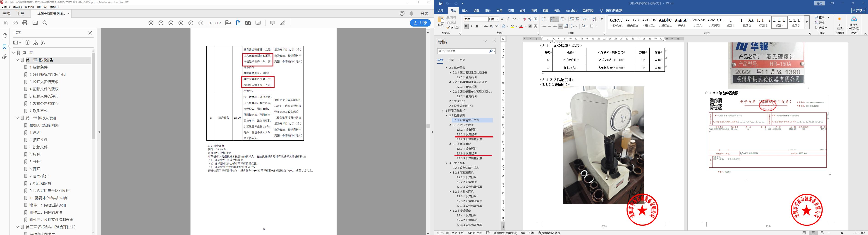
Task: Toggle justify paragraph alignment in Word
Action: click(x=560, y=26)
